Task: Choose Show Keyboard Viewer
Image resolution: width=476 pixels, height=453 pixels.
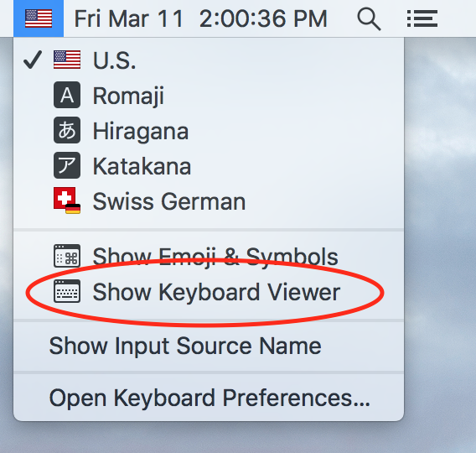Action: (209, 291)
